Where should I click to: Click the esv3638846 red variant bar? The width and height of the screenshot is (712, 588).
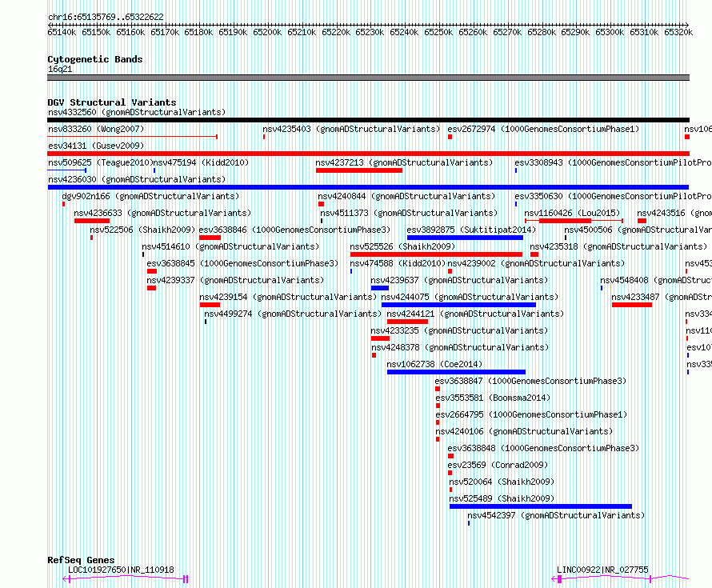[210, 238]
